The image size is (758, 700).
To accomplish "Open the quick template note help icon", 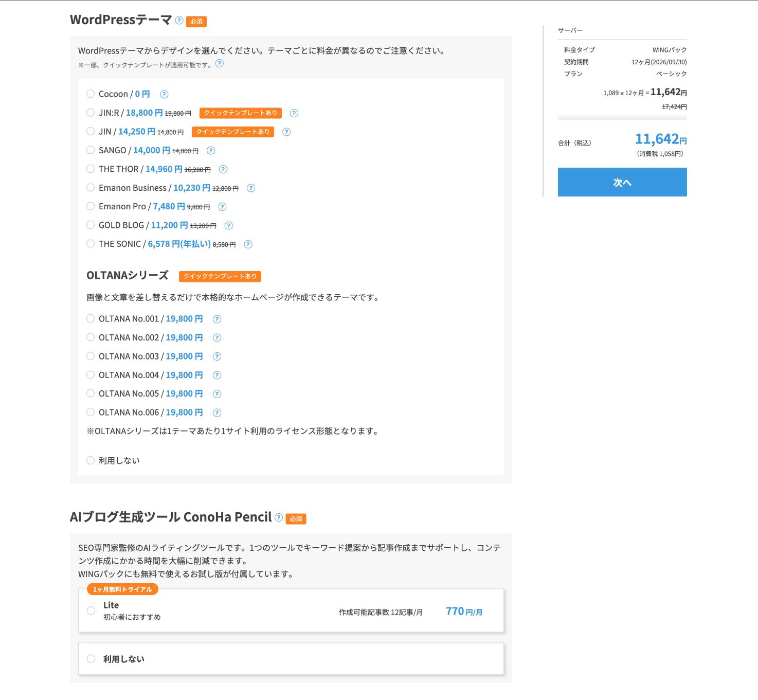I will point(219,64).
